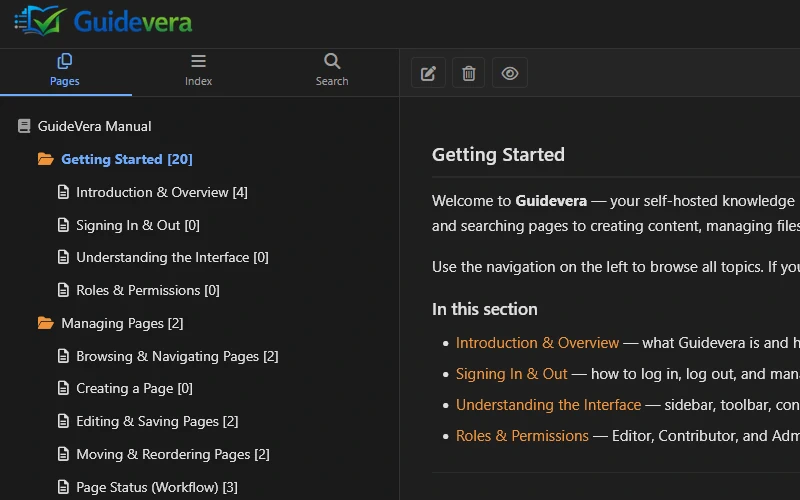Toggle the eye preview icon

pos(510,73)
